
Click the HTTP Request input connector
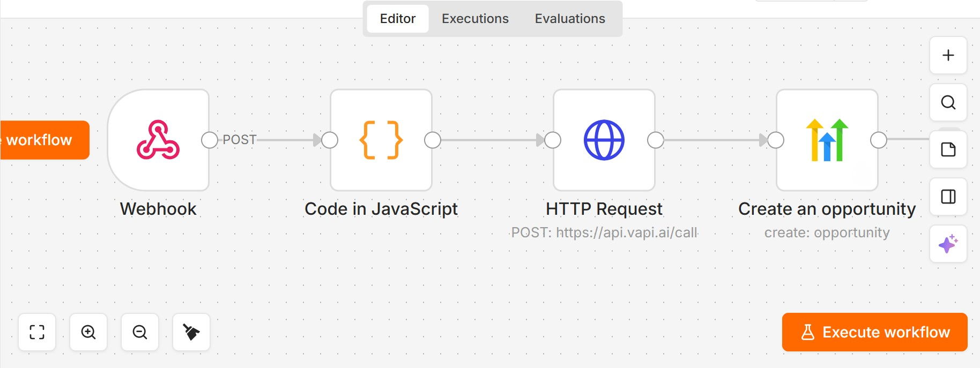point(553,140)
